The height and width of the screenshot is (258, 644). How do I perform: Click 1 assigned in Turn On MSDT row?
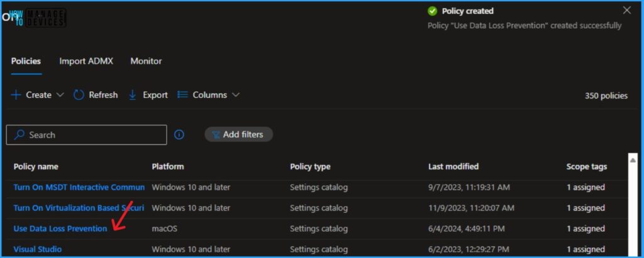click(586, 188)
